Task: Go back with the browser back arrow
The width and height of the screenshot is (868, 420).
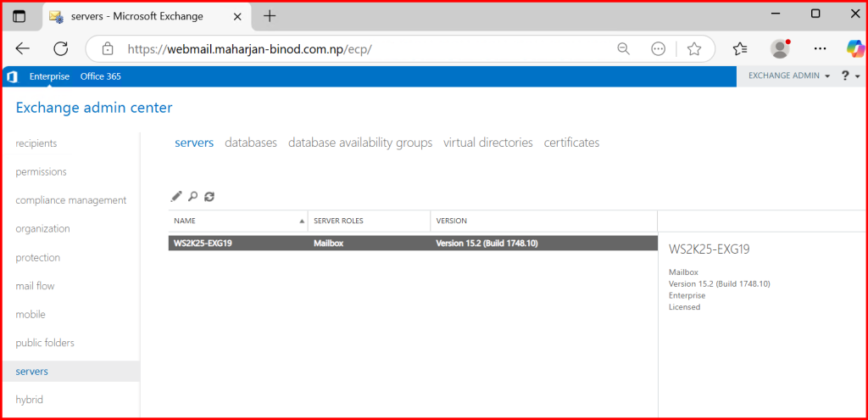Action: click(x=23, y=48)
